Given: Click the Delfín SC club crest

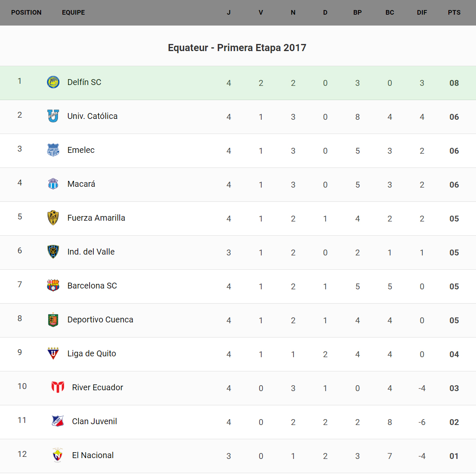Looking at the screenshot, I should [53, 82].
